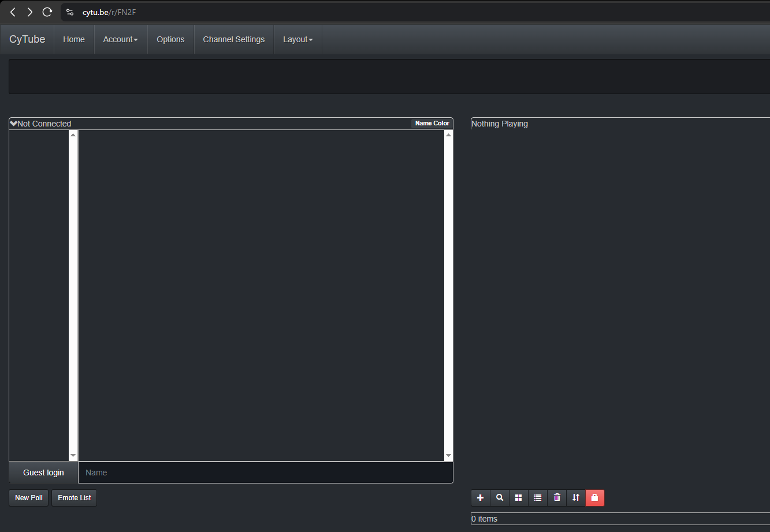Open the Emote List button
The width and height of the screenshot is (770, 532).
point(75,498)
